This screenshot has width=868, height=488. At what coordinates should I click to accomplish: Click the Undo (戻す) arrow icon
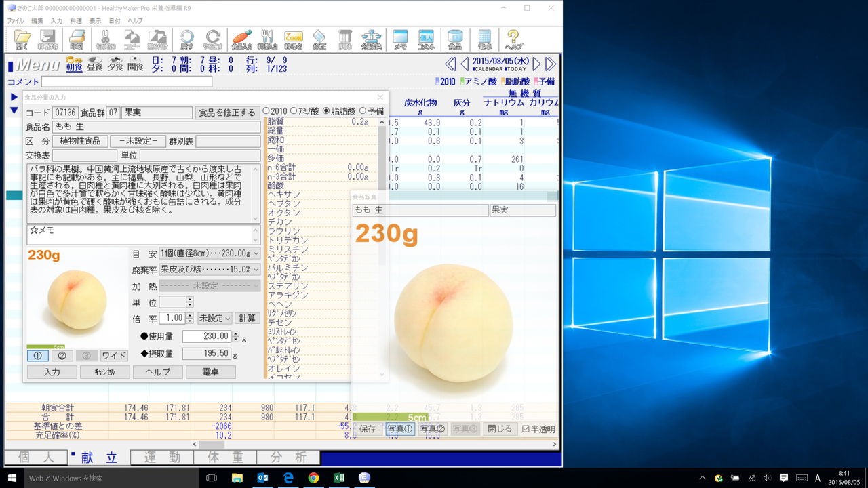(x=186, y=40)
